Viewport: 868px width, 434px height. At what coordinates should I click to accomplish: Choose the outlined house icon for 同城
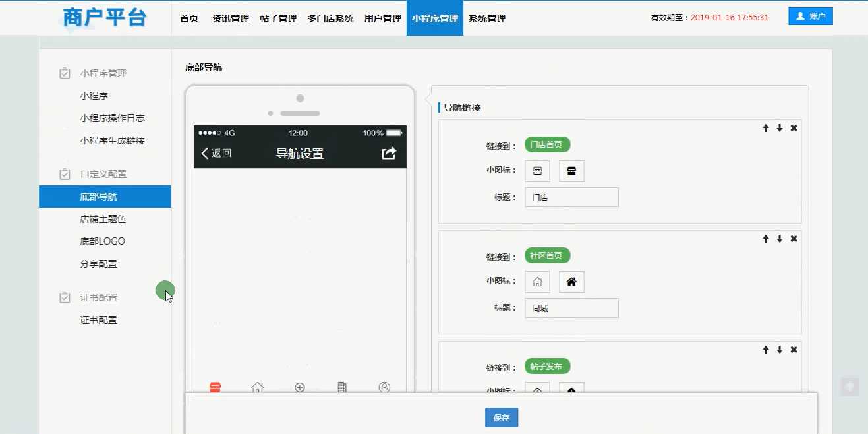(x=537, y=282)
